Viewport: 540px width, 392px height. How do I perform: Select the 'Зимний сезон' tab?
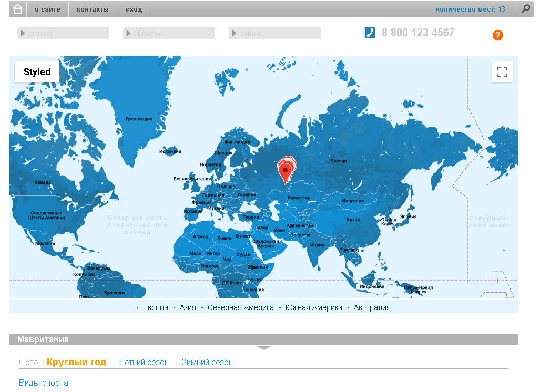(207, 363)
